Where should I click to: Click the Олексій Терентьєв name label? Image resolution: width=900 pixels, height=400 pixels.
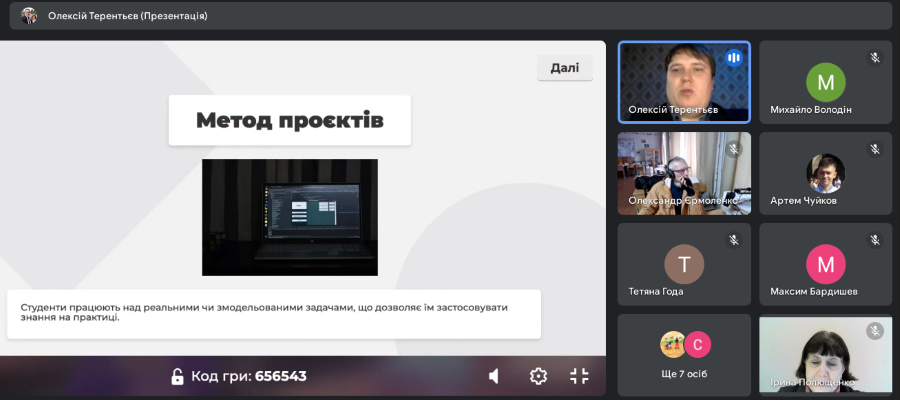(x=673, y=110)
